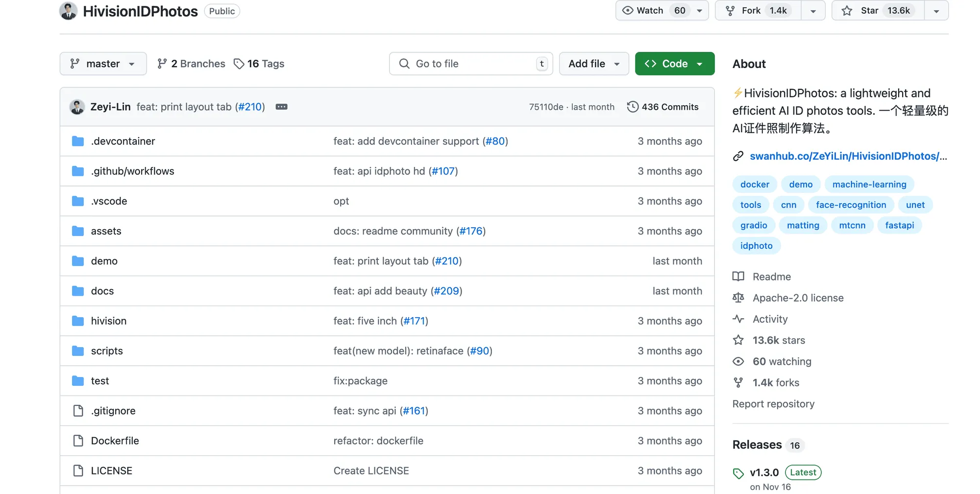
Task: Open the star lists dropdown arrow
Action: pos(936,11)
